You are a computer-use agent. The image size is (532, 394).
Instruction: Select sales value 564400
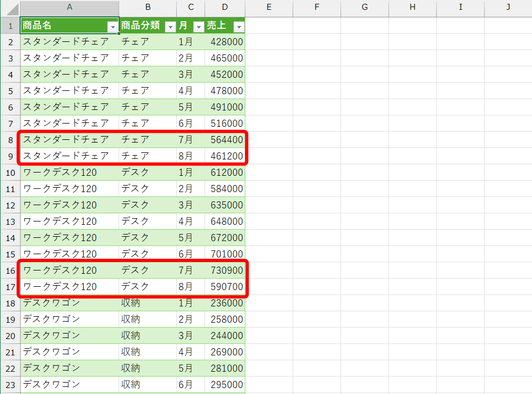click(225, 139)
